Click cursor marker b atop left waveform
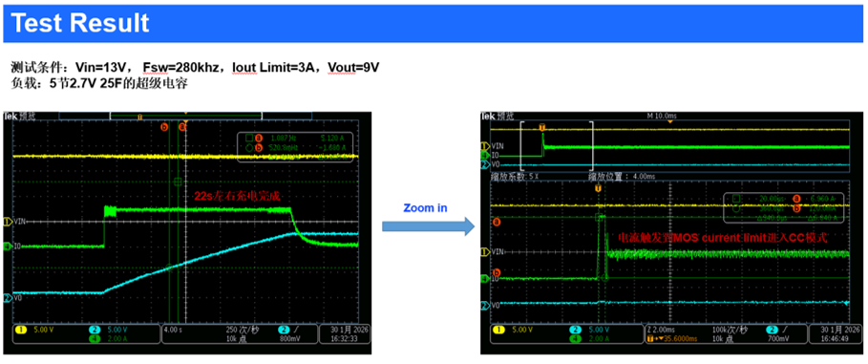This screenshot has width=868, height=364. [164, 127]
